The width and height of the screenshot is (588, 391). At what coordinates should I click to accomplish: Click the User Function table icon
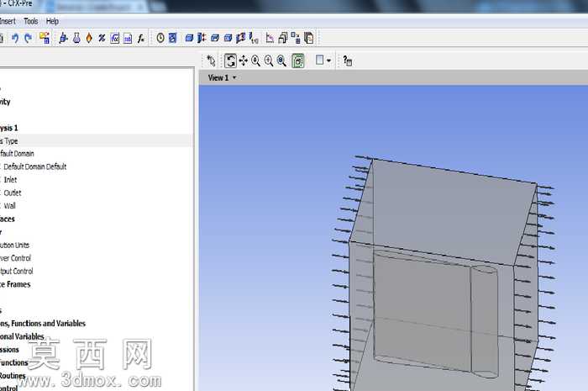tap(128, 39)
